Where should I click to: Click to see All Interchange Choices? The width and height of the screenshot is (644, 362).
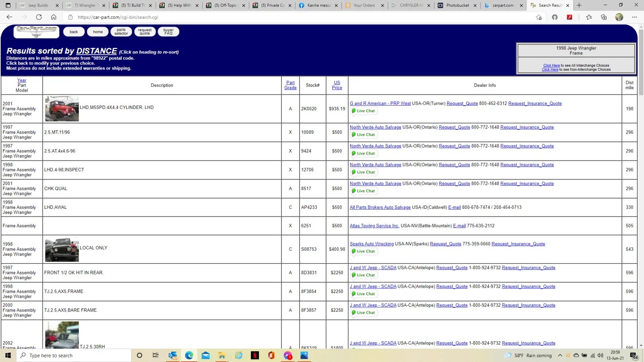point(551,66)
